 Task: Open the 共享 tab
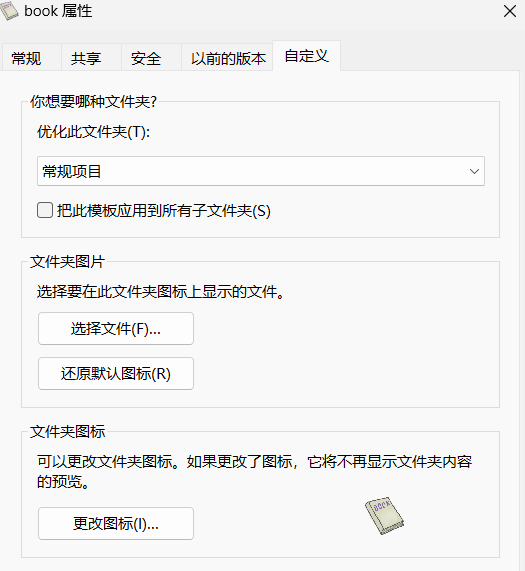86,58
